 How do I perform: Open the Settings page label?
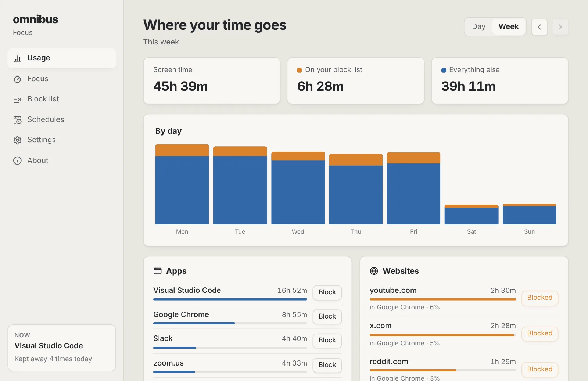(42, 140)
